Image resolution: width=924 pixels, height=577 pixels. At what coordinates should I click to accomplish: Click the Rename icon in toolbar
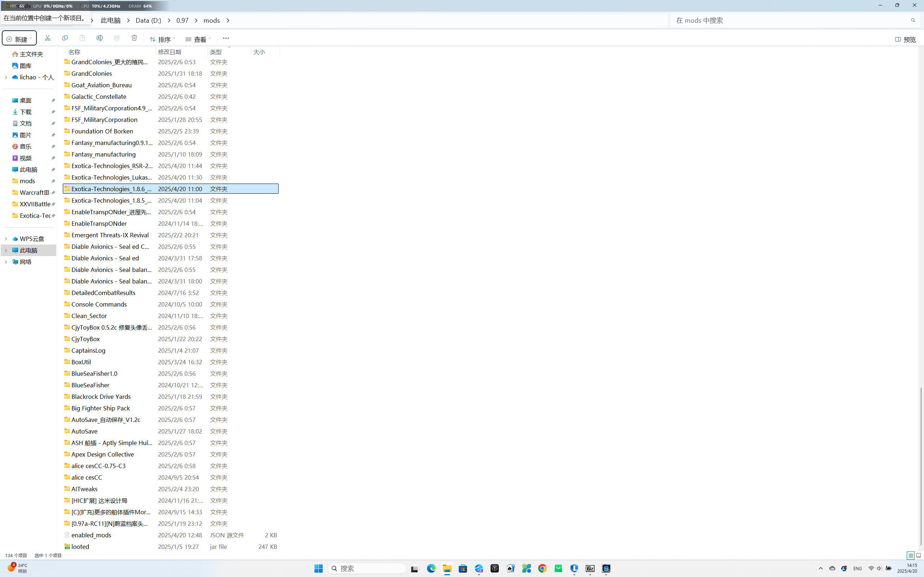pyautogui.click(x=100, y=38)
